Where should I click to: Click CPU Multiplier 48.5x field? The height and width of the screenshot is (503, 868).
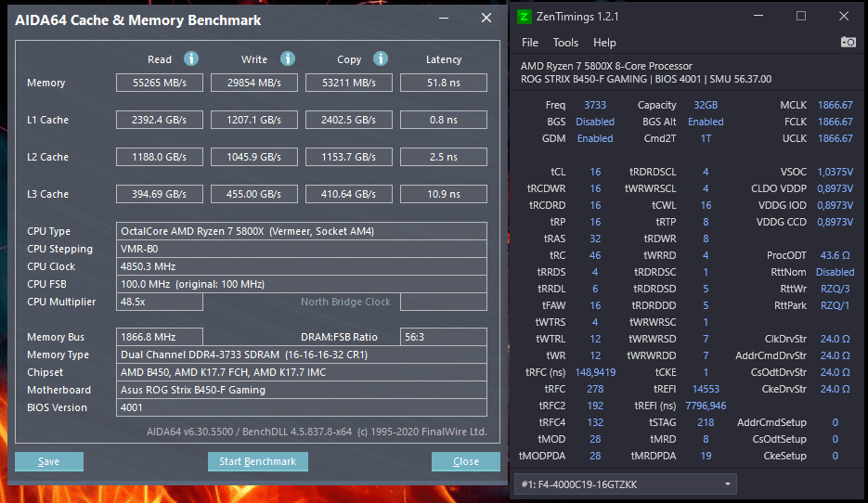click(160, 302)
